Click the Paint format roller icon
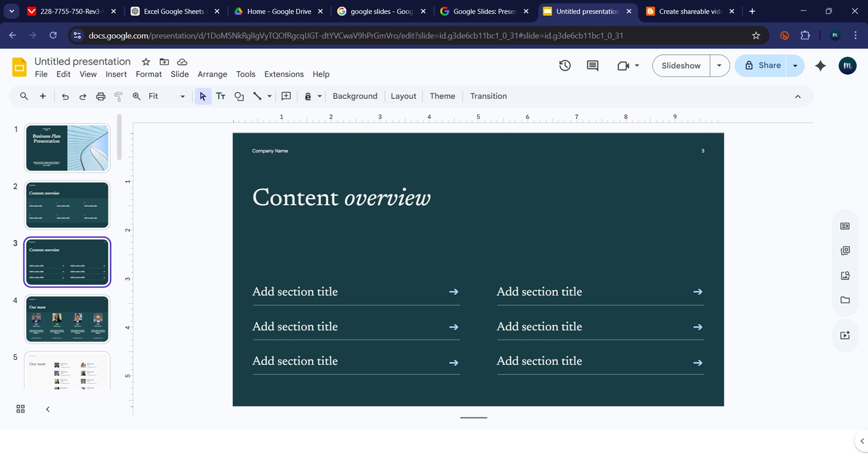Viewport: 868px width, 456px height. tap(118, 96)
